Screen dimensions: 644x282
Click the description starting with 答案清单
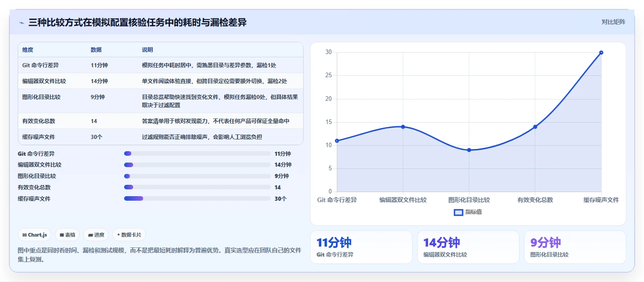point(215,121)
